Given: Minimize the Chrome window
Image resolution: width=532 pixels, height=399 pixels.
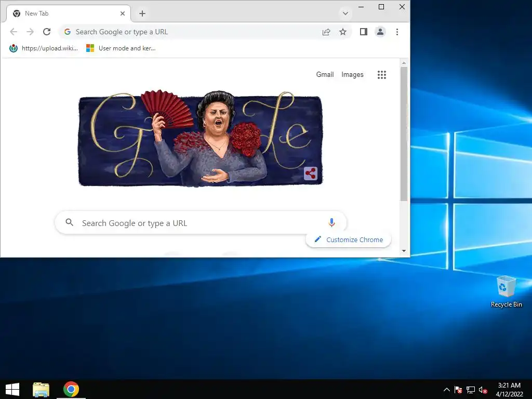Looking at the screenshot, I should click(x=361, y=7).
